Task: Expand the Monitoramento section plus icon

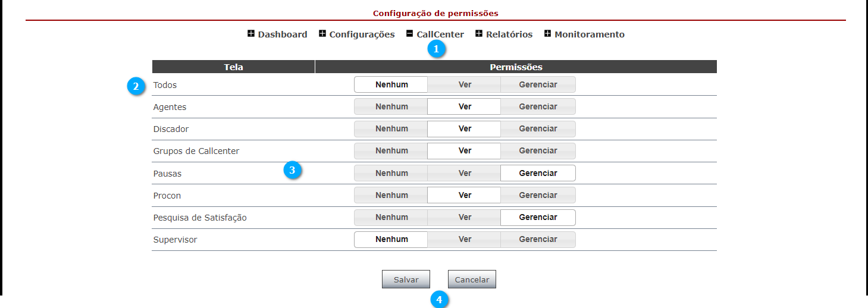Action: [547, 34]
